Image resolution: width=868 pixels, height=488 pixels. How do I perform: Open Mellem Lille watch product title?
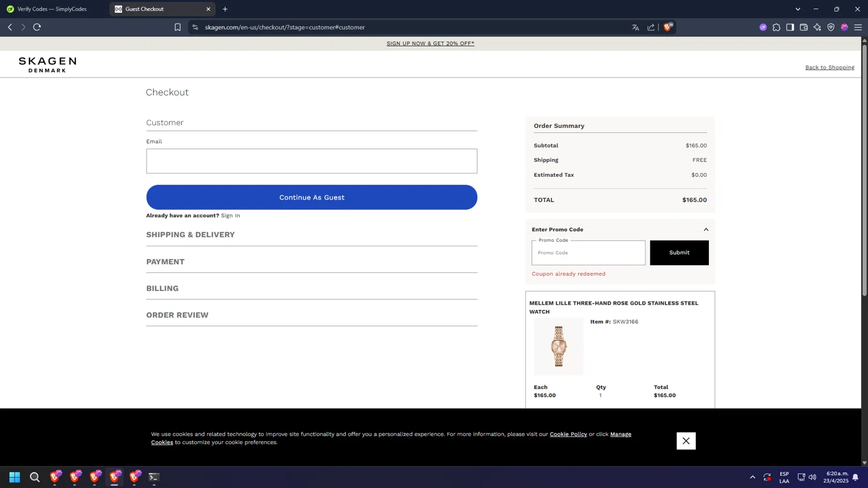coord(613,307)
